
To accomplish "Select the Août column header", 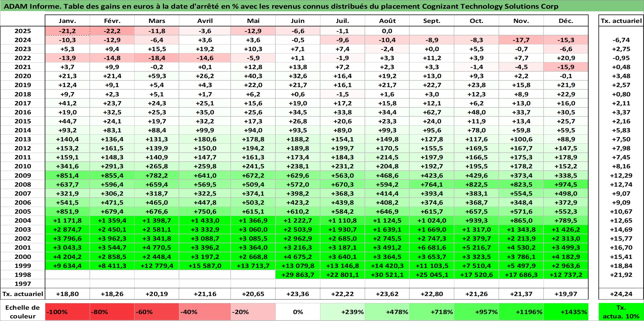I will [x=387, y=21].
